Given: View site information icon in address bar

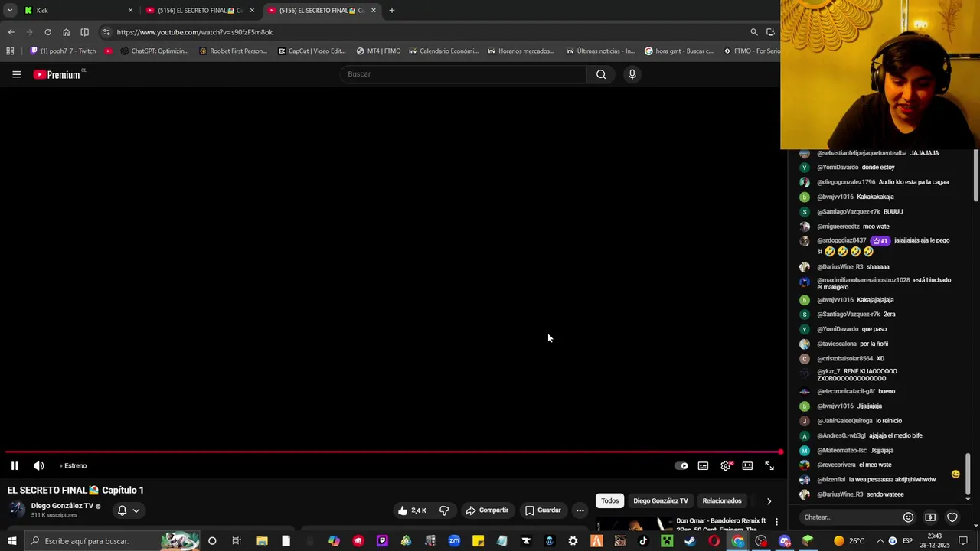Looking at the screenshot, I should coord(106,32).
